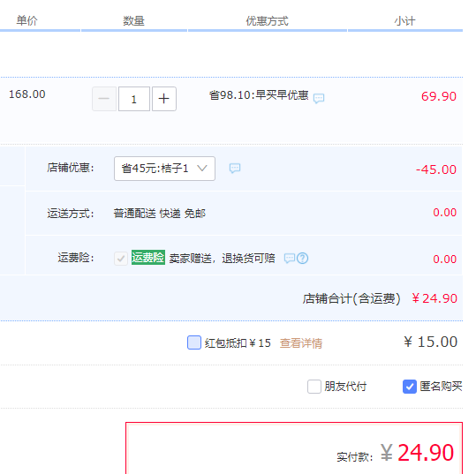
Task: Open the comment icon next to 店铺优惠 dropdown
Action: 235,168
